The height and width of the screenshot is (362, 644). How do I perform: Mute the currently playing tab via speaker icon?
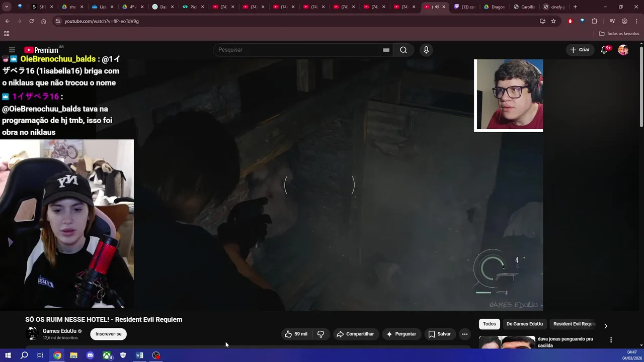437,7
